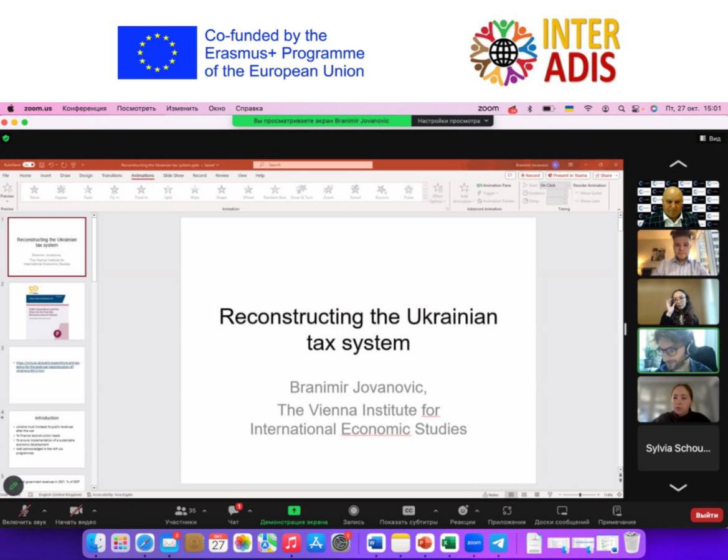Open Excel from the Dock
Screen dimensions: 728x560
[449, 543]
